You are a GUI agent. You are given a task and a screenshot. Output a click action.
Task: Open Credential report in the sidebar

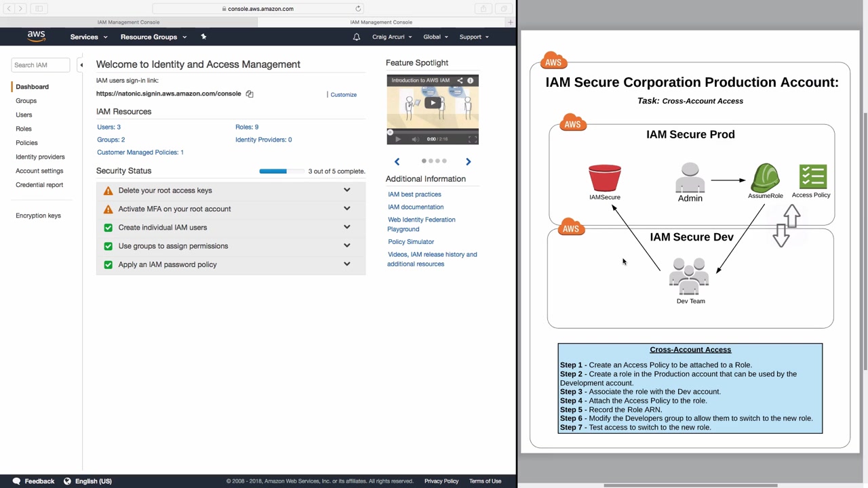[39, 185]
